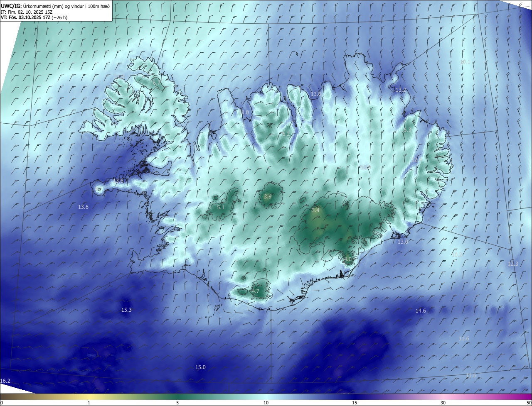Click the 13.2 value label on the map
The image size is (532, 406).
point(400,90)
